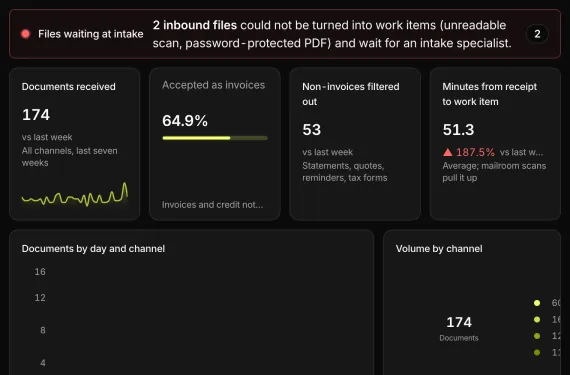Click the Documents received sparkline chart
Viewport: 570px width, 375px height.
click(75, 195)
